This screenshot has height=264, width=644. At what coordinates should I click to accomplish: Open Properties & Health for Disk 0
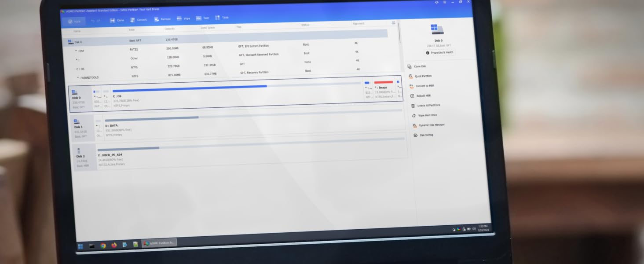pos(439,52)
